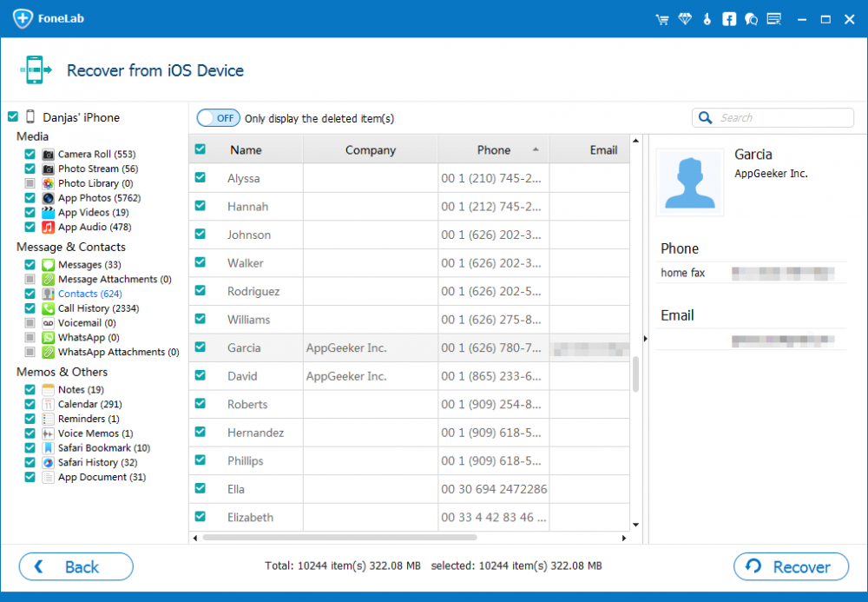Click the vertical scrollbar down arrow

[x=636, y=525]
